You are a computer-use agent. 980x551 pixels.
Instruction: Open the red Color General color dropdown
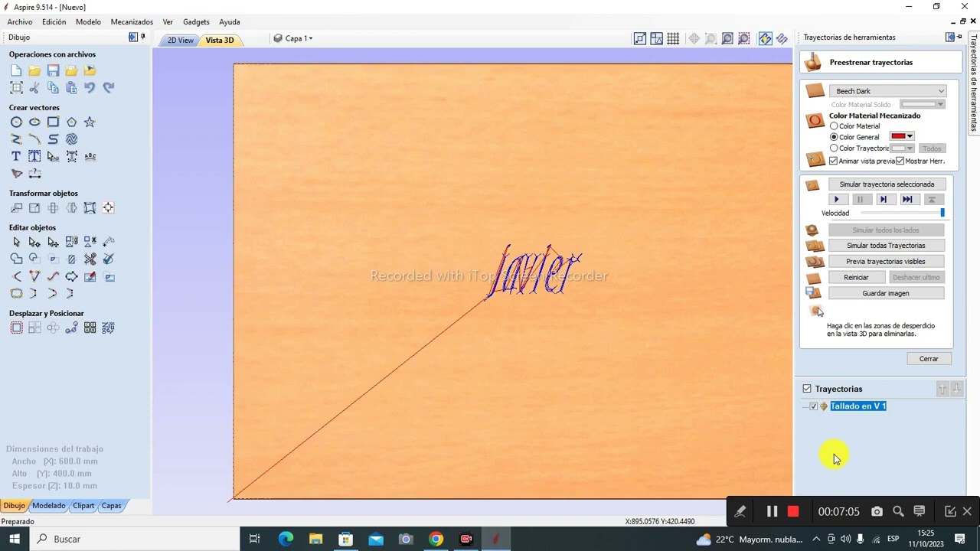(x=902, y=136)
